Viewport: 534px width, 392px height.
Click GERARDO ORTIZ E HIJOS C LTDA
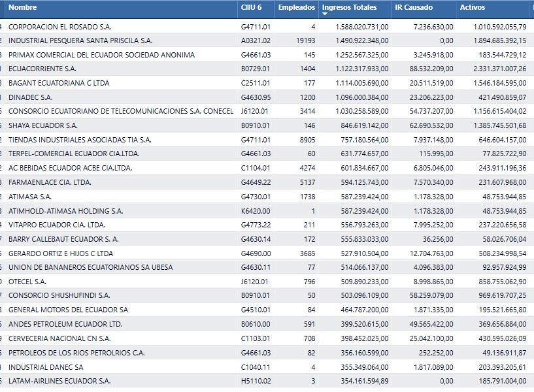point(61,253)
